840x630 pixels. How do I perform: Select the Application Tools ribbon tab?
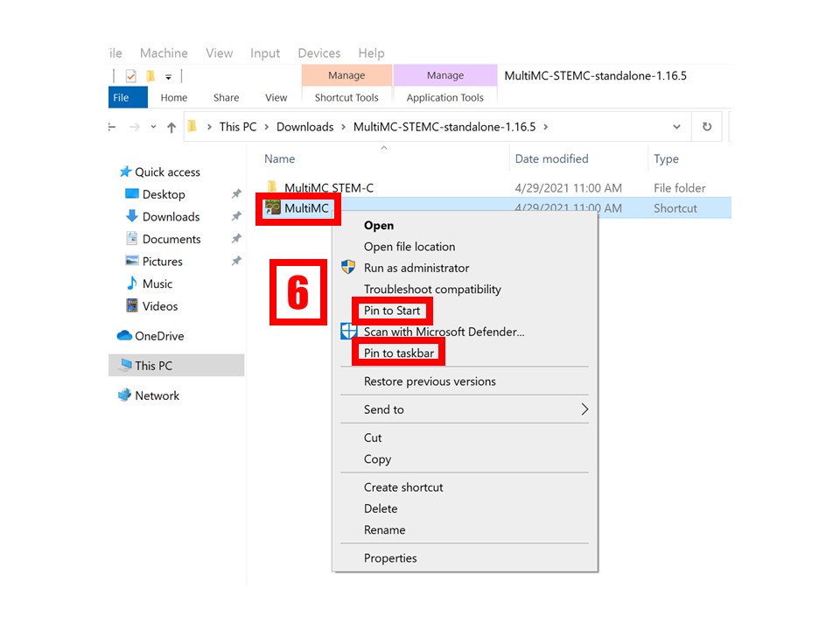tap(445, 97)
